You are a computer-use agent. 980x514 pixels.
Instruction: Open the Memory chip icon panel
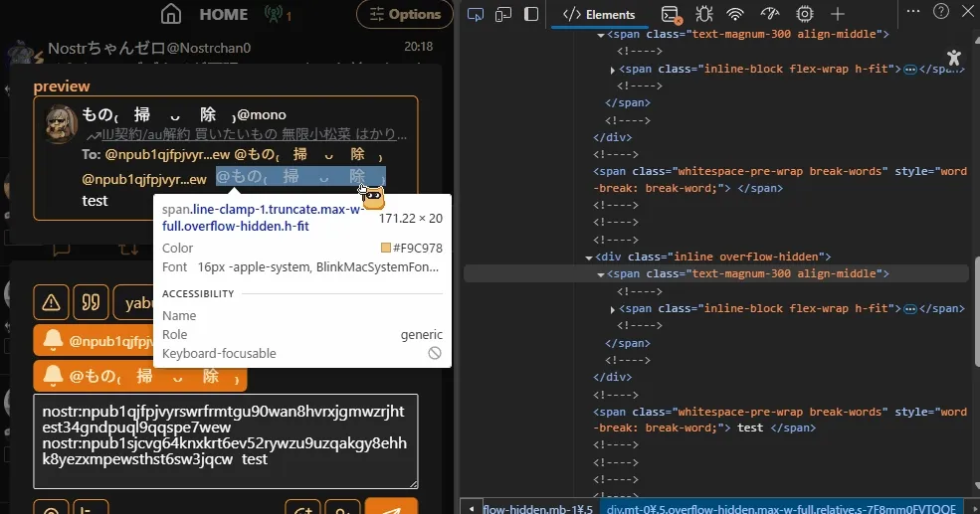tap(804, 14)
